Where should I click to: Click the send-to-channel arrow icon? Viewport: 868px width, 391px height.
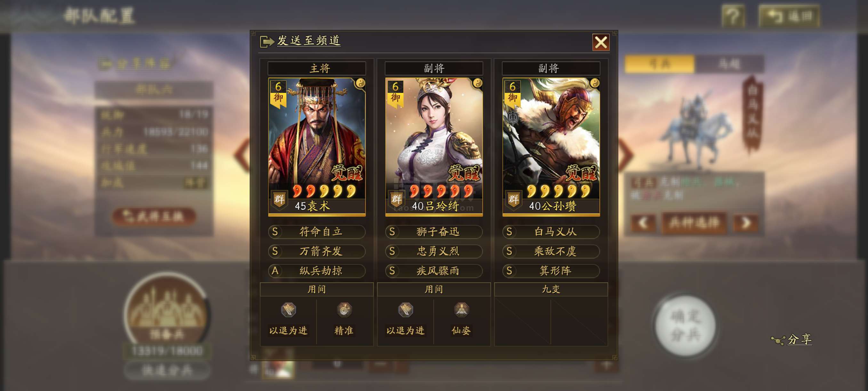point(267,41)
